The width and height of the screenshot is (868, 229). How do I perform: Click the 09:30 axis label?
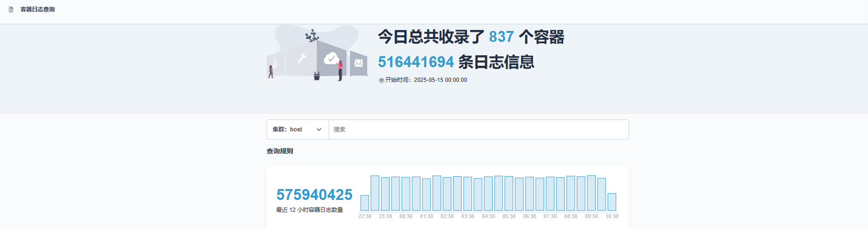click(x=591, y=216)
